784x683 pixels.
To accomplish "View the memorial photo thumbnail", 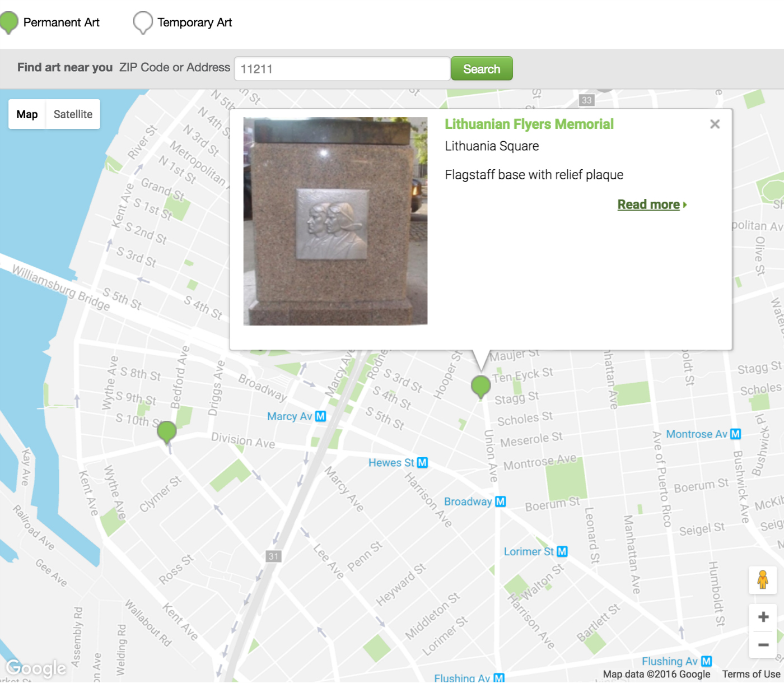I will (x=334, y=221).
